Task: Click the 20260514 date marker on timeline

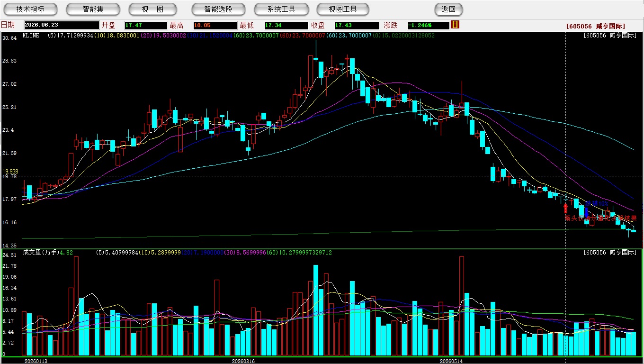Action: (x=451, y=361)
